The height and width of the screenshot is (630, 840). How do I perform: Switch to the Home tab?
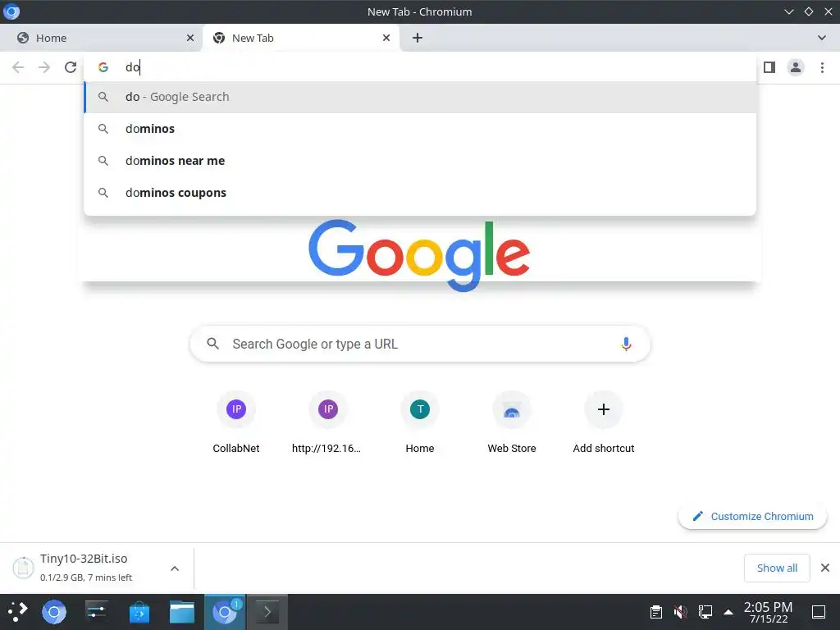point(101,38)
